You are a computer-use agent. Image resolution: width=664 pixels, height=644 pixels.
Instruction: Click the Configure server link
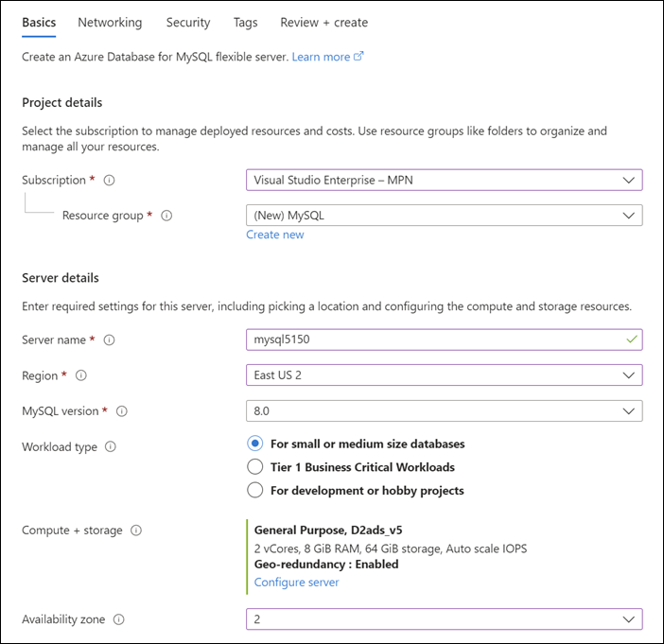(x=296, y=583)
